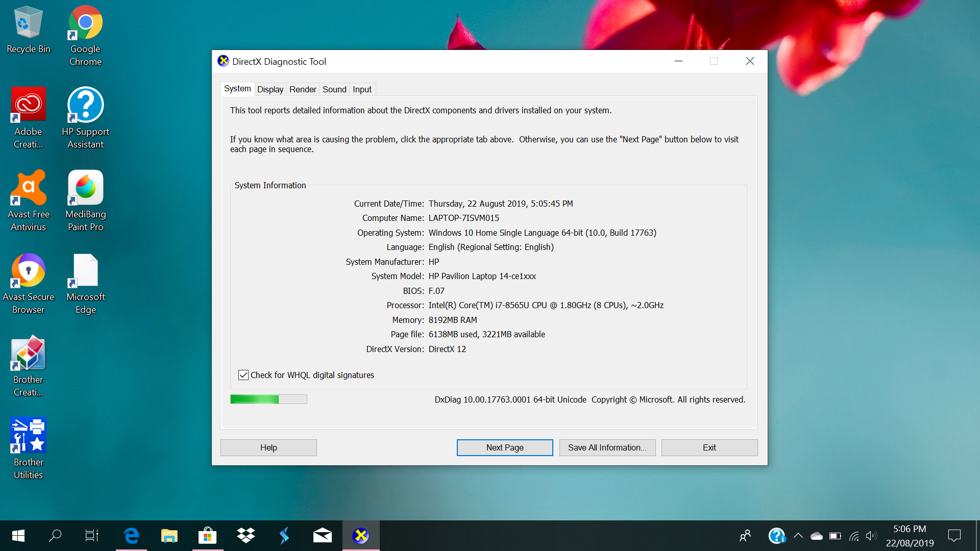
Task: Select Avast Free Antivirus desktop icon
Action: pyautogui.click(x=29, y=201)
